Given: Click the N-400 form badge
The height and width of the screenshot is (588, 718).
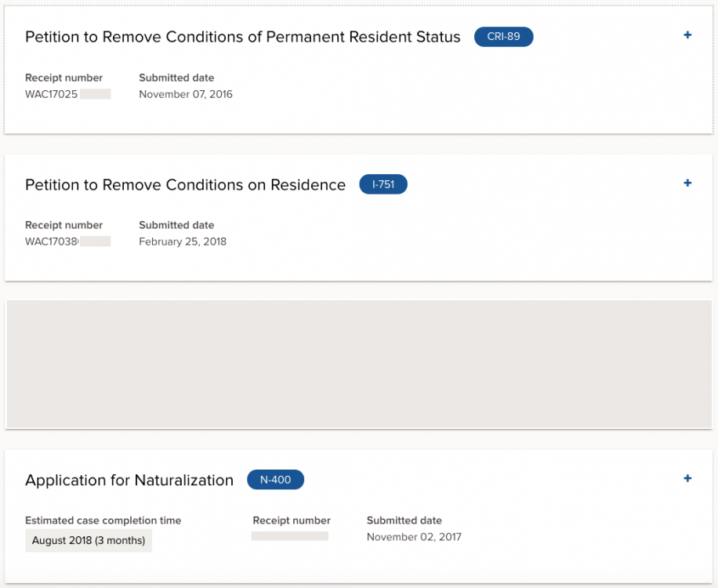Looking at the screenshot, I should point(275,480).
